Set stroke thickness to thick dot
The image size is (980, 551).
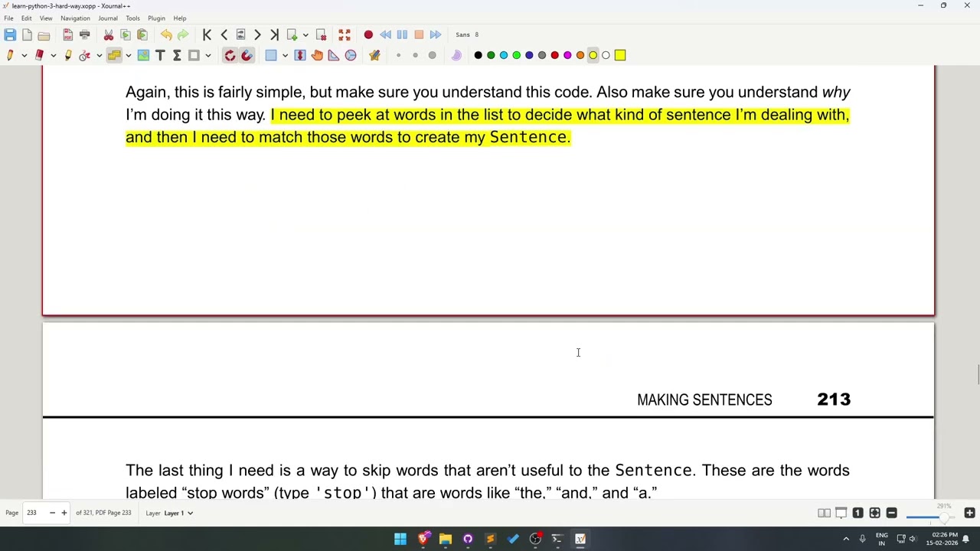432,55
